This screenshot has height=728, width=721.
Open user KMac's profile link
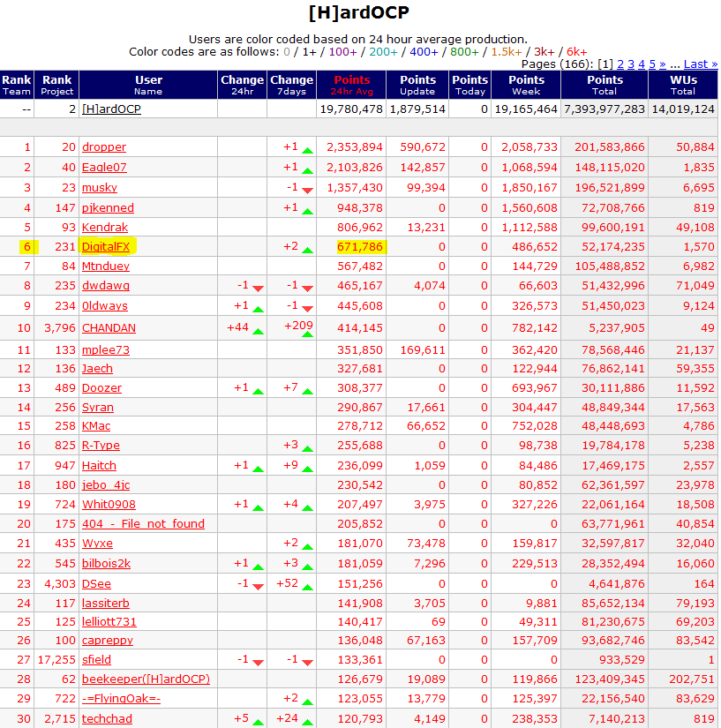point(96,426)
